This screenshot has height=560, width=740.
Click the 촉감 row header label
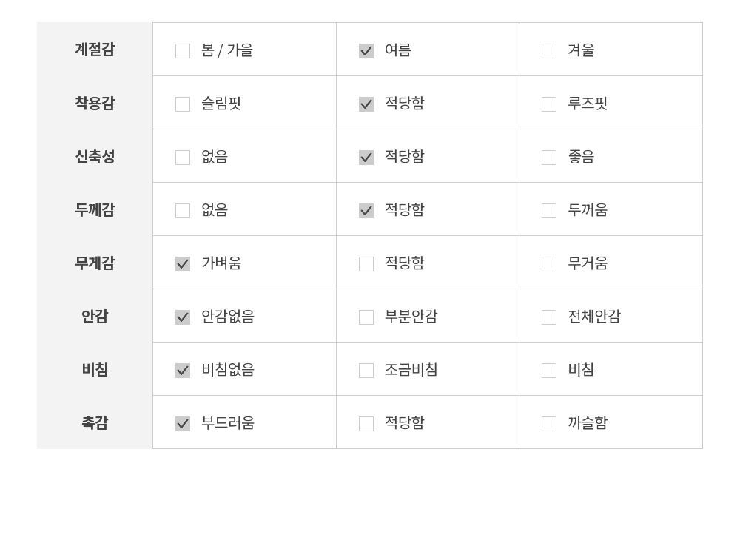coord(95,422)
